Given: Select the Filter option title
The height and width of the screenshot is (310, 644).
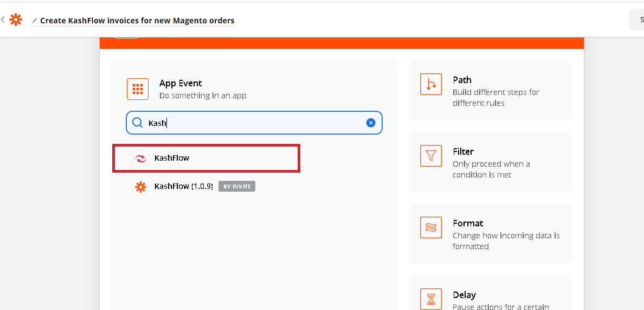Looking at the screenshot, I should 463,151.
